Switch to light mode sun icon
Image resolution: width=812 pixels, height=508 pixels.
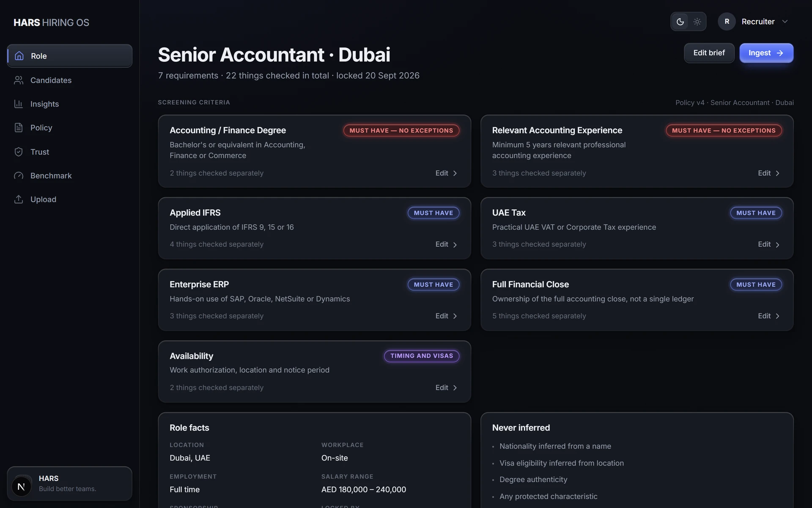[x=697, y=22]
